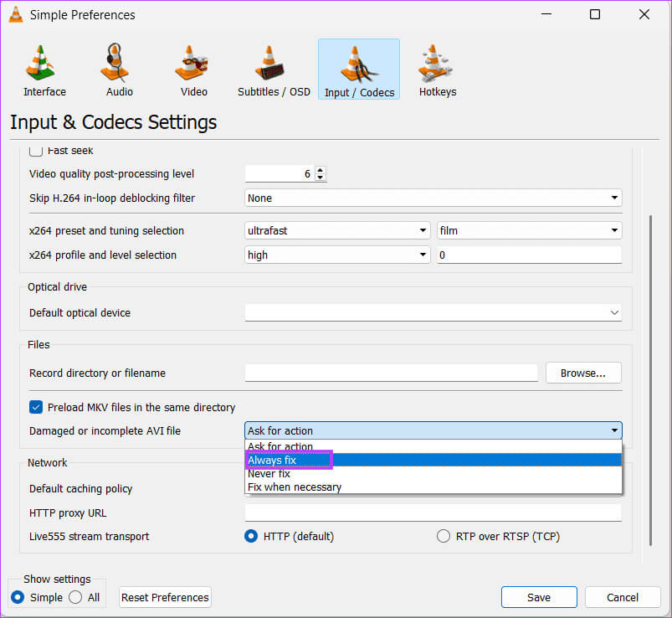
Task: Open the Audio preferences headphone cone icon
Action: coord(115,63)
